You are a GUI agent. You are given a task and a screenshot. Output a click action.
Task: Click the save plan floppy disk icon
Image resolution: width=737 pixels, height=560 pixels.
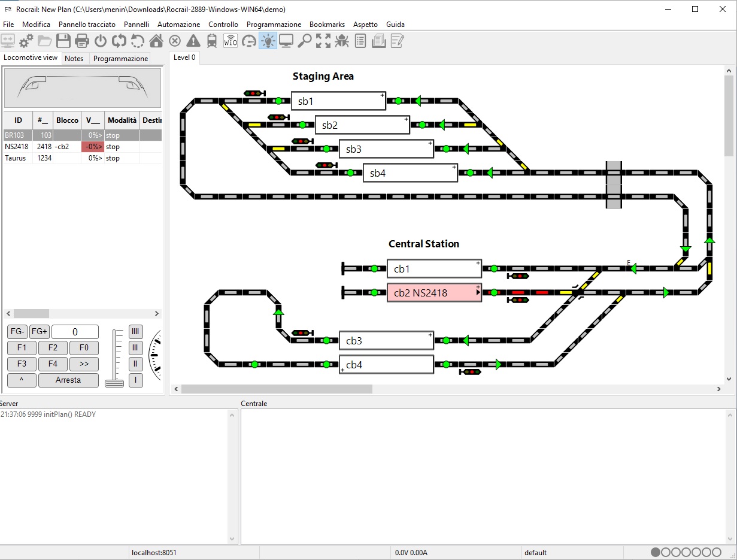point(63,41)
